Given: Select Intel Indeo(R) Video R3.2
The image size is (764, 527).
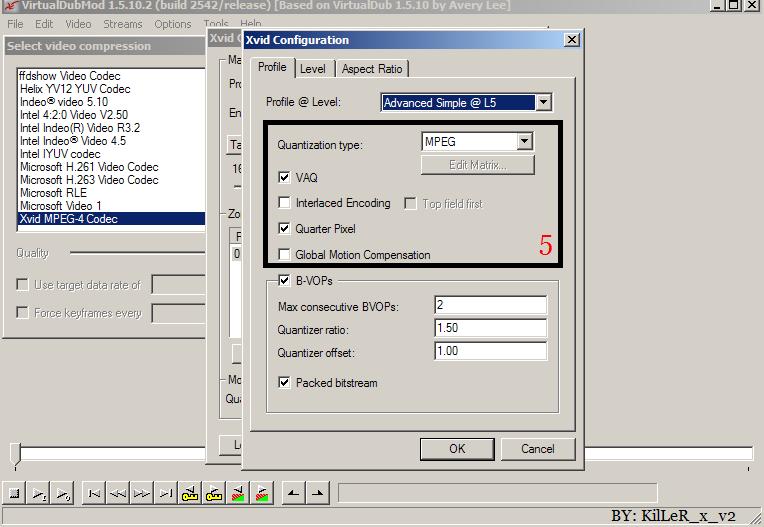Looking at the screenshot, I should 111,128.
